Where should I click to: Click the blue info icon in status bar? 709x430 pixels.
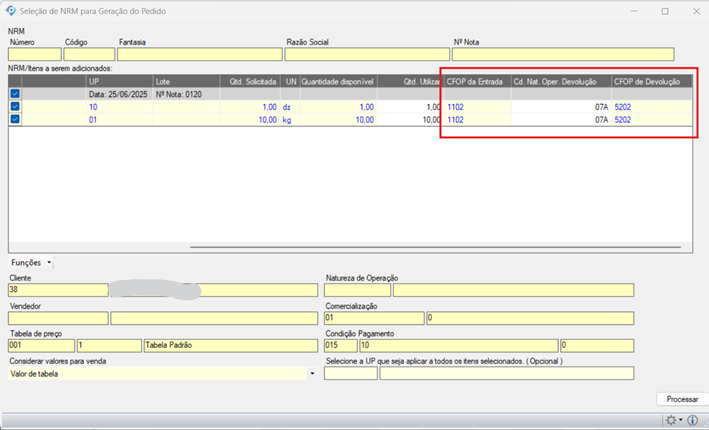[693, 420]
